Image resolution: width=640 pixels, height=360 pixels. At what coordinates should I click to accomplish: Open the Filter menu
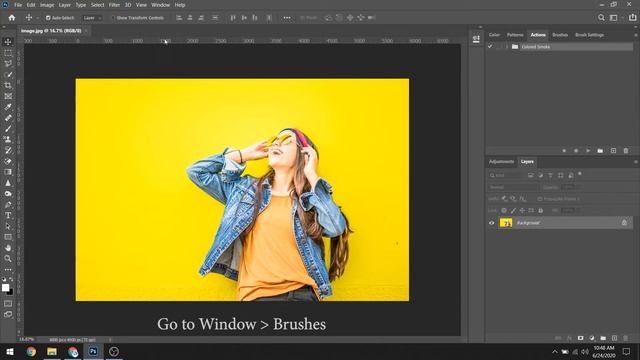click(x=114, y=5)
